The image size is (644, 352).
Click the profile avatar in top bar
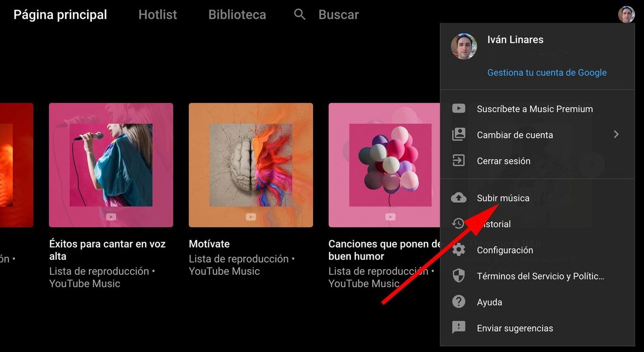click(x=627, y=14)
